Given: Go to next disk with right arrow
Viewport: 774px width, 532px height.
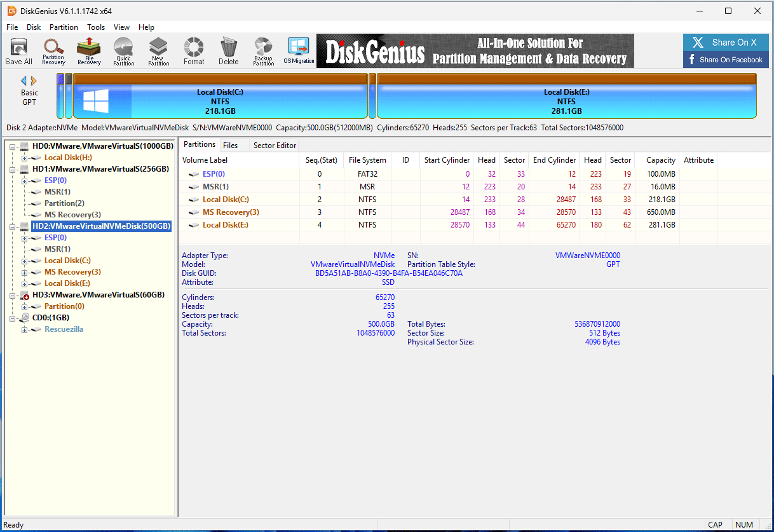Looking at the screenshot, I should (x=34, y=81).
